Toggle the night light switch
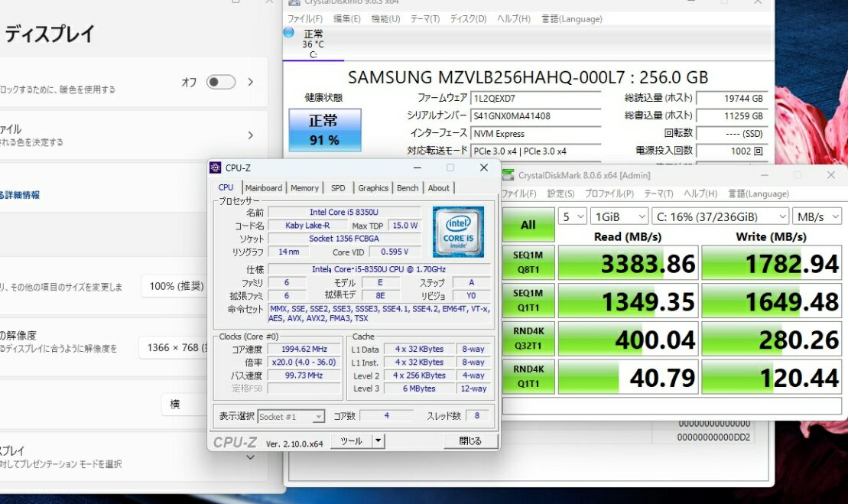 (221, 82)
